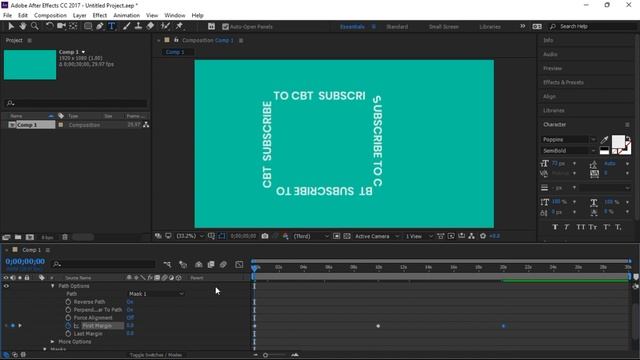Screen dimensions: 640x360
Task: Select the Clone Stamp tool
Action: [138, 26]
